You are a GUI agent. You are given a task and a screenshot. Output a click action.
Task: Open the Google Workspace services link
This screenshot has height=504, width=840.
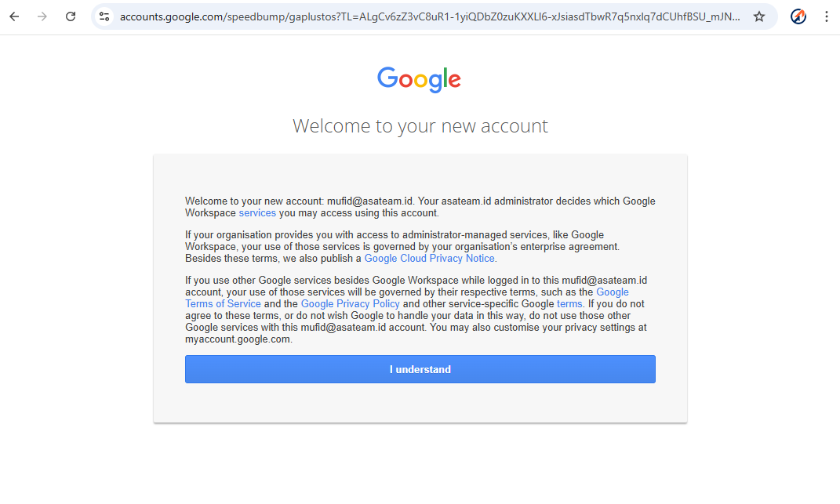tap(257, 213)
